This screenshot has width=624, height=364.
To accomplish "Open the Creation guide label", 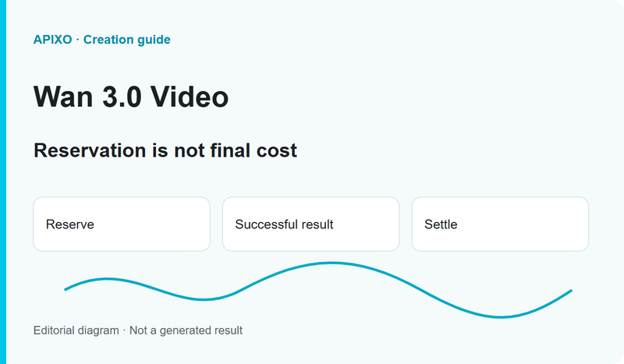I will point(126,40).
